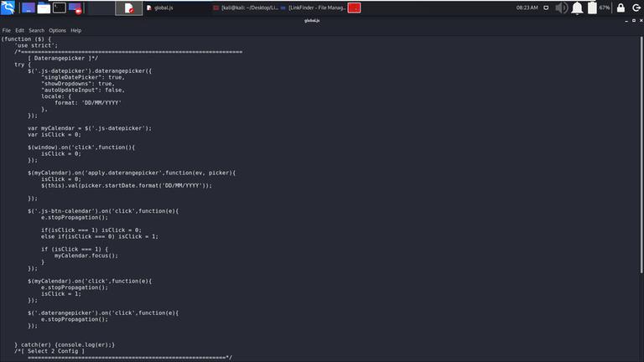
Task: Click the "autoUpdateInput": false line
Action: click(x=83, y=90)
